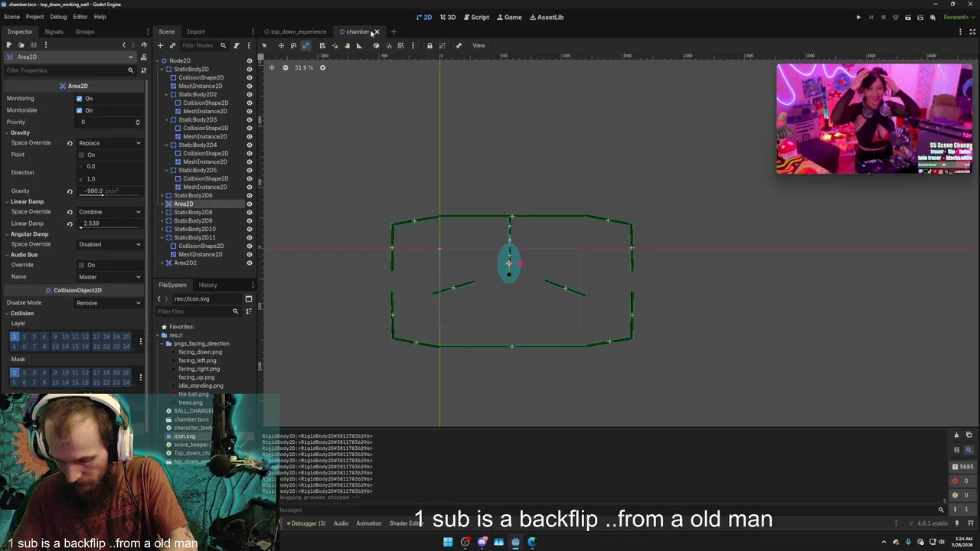Toggle collision Layer bit 2
This screenshot has width=980, height=551.
click(24, 337)
